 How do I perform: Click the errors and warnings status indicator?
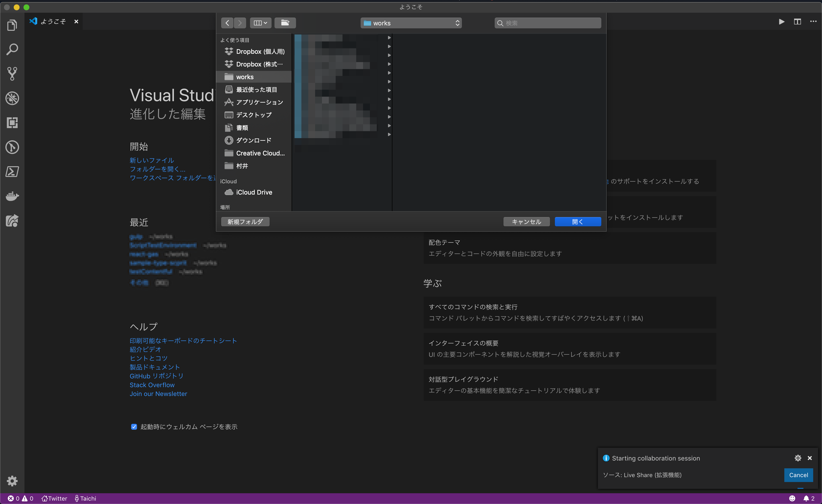pos(20,498)
